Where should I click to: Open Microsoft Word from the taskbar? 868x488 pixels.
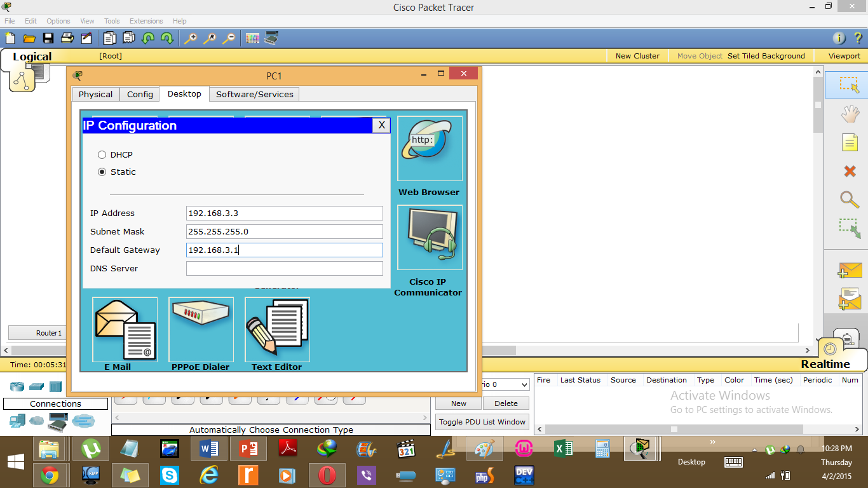(x=208, y=449)
